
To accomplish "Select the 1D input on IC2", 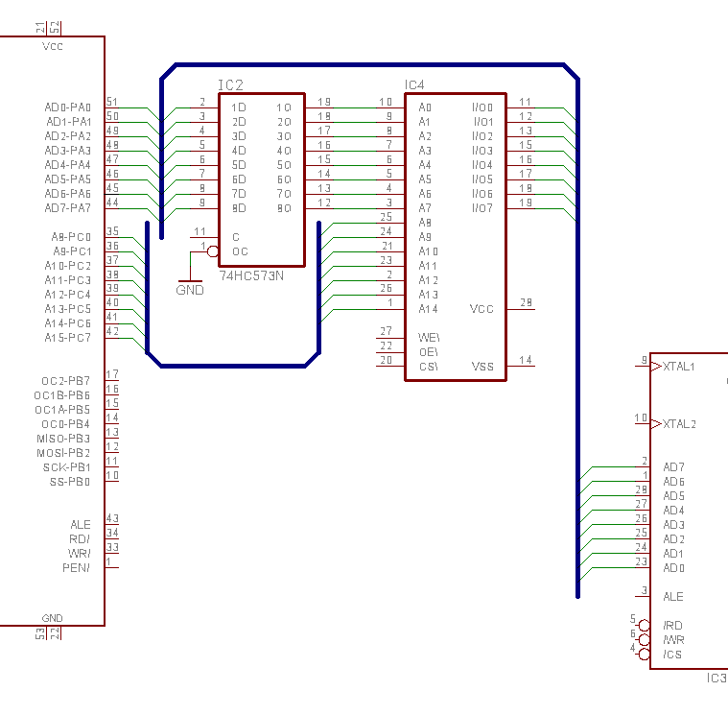I will point(239,107).
